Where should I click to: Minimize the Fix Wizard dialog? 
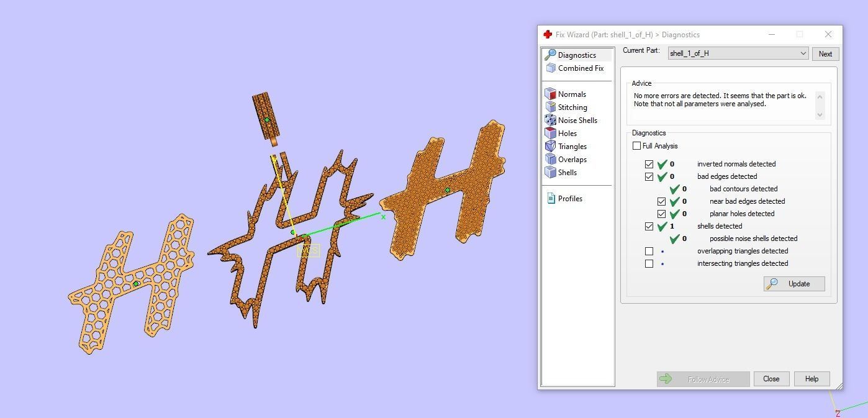point(772,34)
